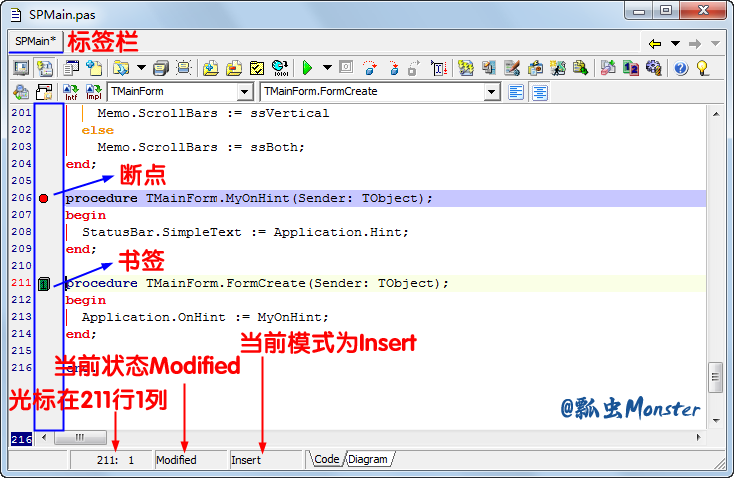Click the Insert mode status panel
734x478 pixels.
pos(266,460)
